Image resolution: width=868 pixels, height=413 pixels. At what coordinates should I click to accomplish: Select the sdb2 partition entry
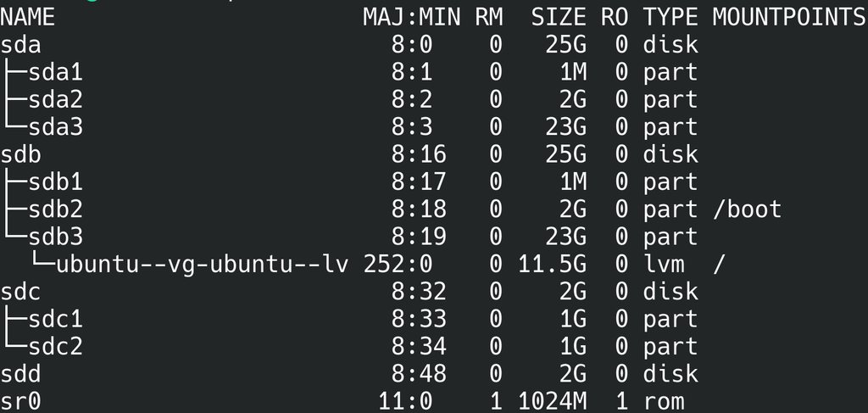[55, 209]
